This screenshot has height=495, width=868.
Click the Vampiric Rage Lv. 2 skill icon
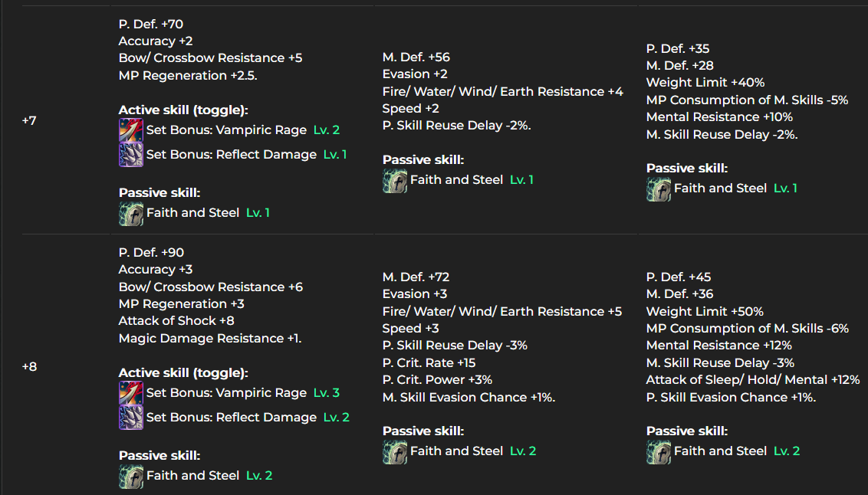131,130
